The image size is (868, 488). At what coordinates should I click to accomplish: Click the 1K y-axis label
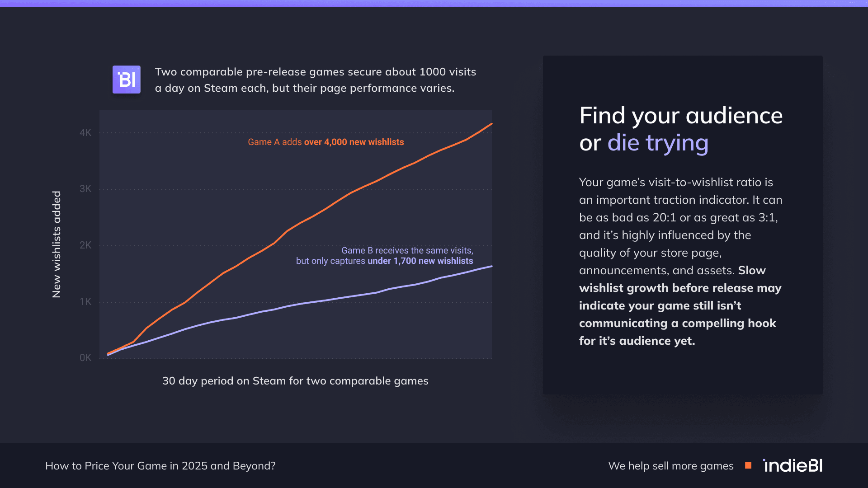point(85,302)
